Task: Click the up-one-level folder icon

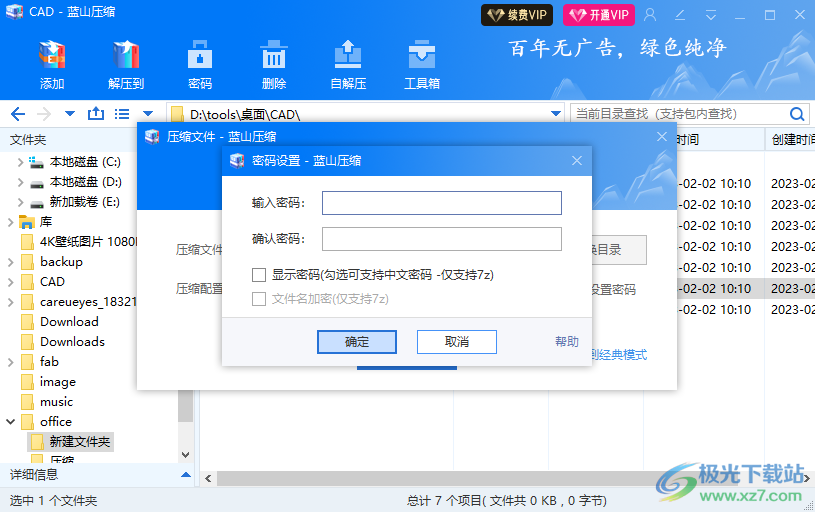Action: pos(96,113)
